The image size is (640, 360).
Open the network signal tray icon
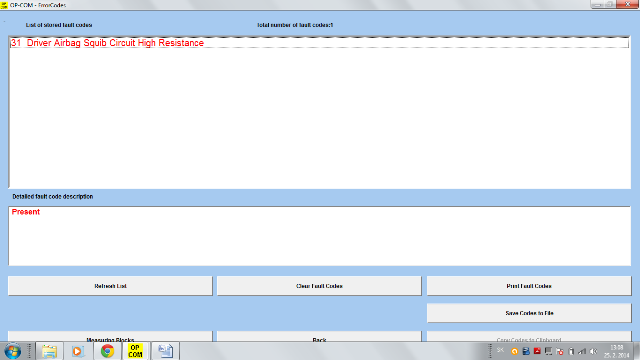click(582, 351)
